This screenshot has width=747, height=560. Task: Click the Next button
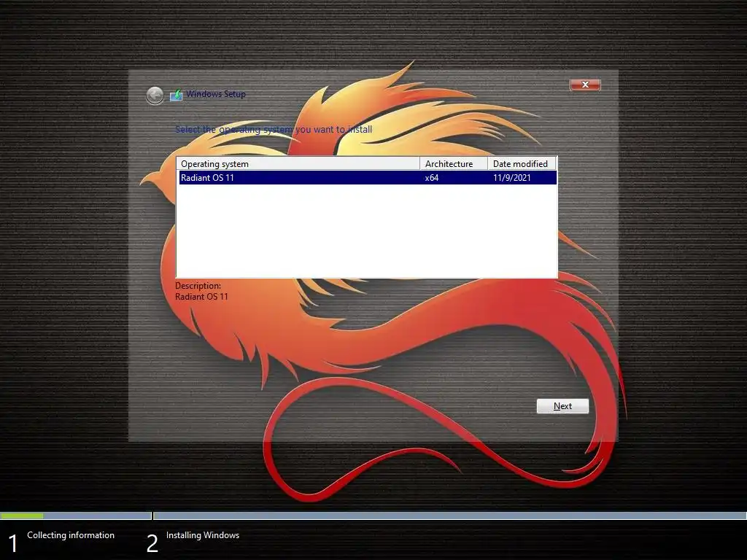tap(562, 406)
